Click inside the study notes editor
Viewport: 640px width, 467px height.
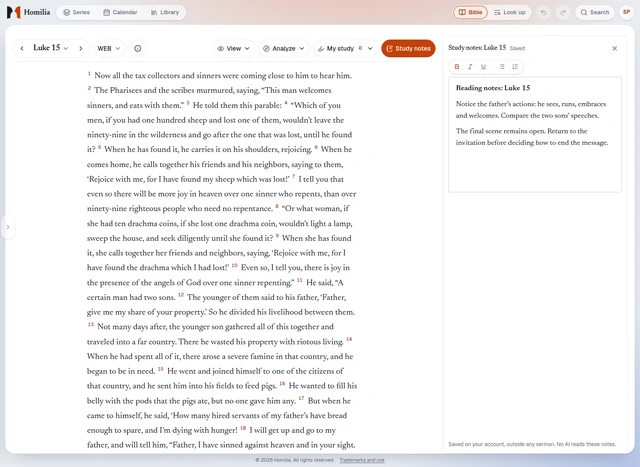pyautogui.click(x=535, y=134)
